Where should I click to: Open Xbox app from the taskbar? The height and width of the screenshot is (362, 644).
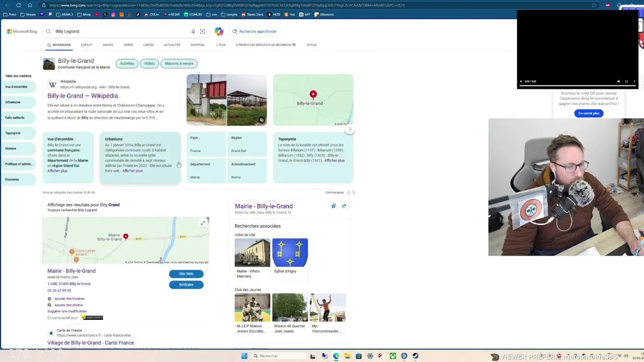392,356
